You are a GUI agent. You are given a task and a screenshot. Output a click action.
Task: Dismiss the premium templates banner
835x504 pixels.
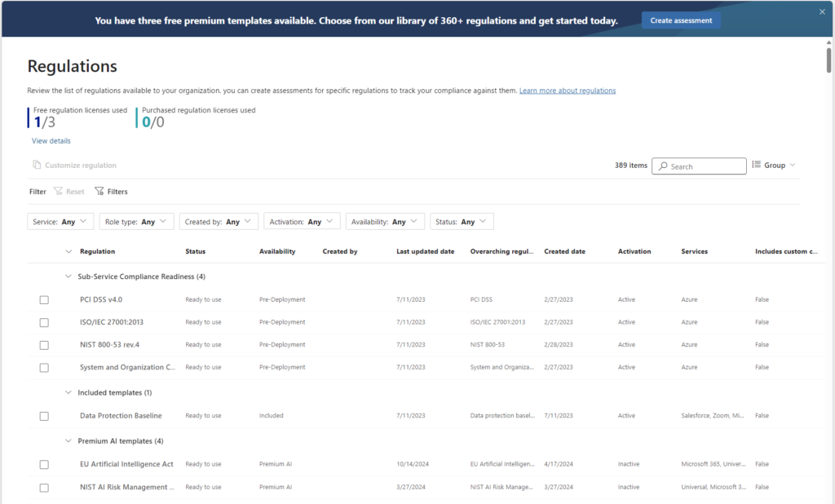[822, 11]
